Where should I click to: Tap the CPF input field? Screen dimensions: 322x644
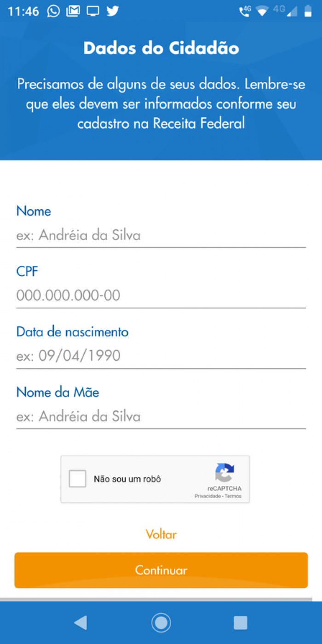[x=161, y=295]
